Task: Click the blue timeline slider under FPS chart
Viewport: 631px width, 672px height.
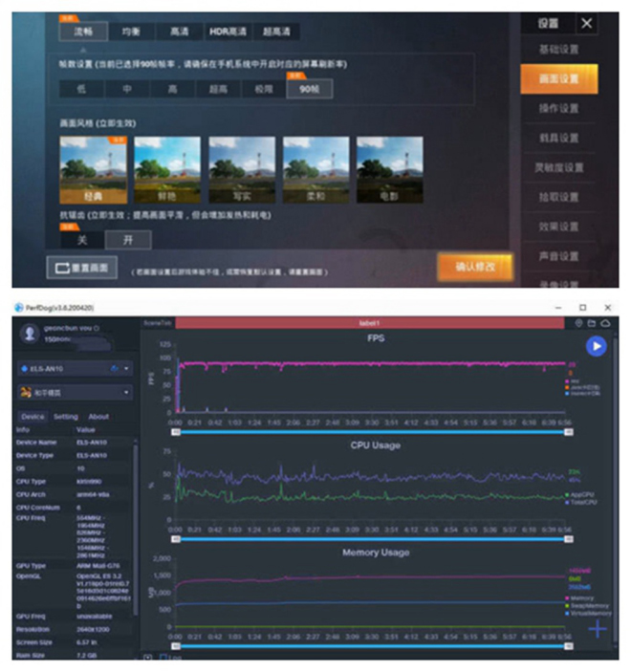Action: tap(373, 431)
